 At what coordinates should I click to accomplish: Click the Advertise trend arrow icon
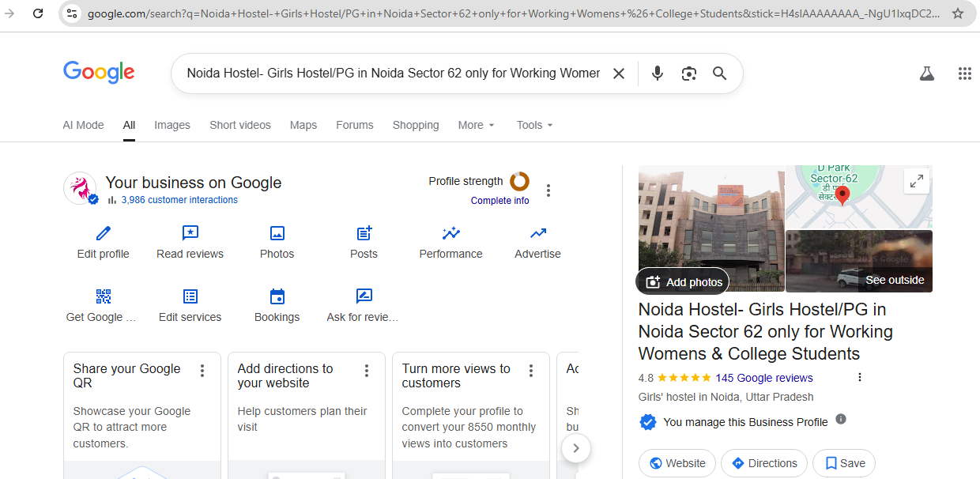537,233
